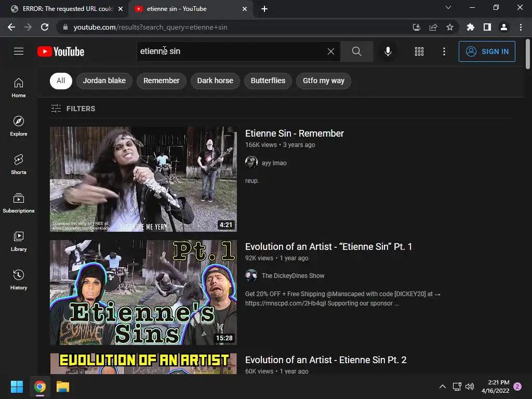Click the SIGN IN button
Screen dimensions: 532x399
(487, 51)
